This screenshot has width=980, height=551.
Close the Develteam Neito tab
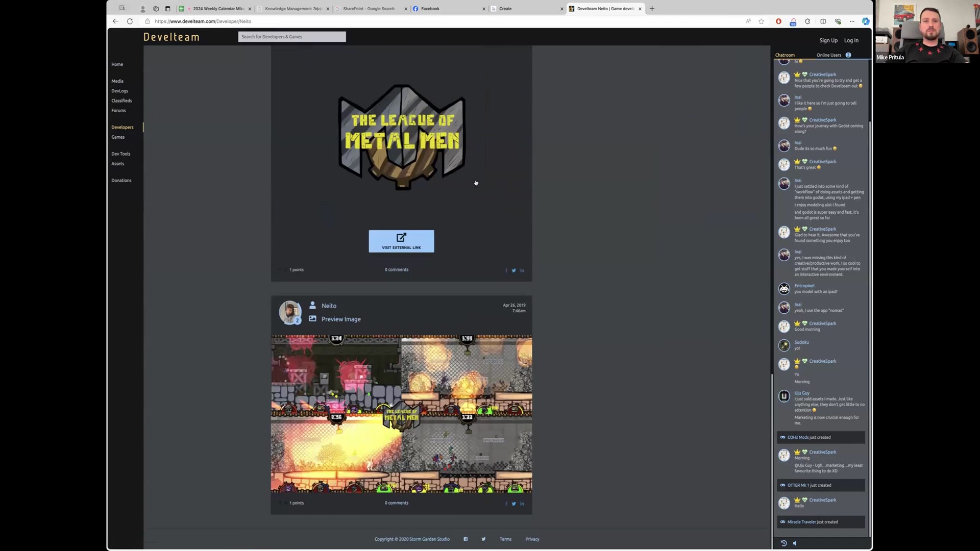click(640, 9)
